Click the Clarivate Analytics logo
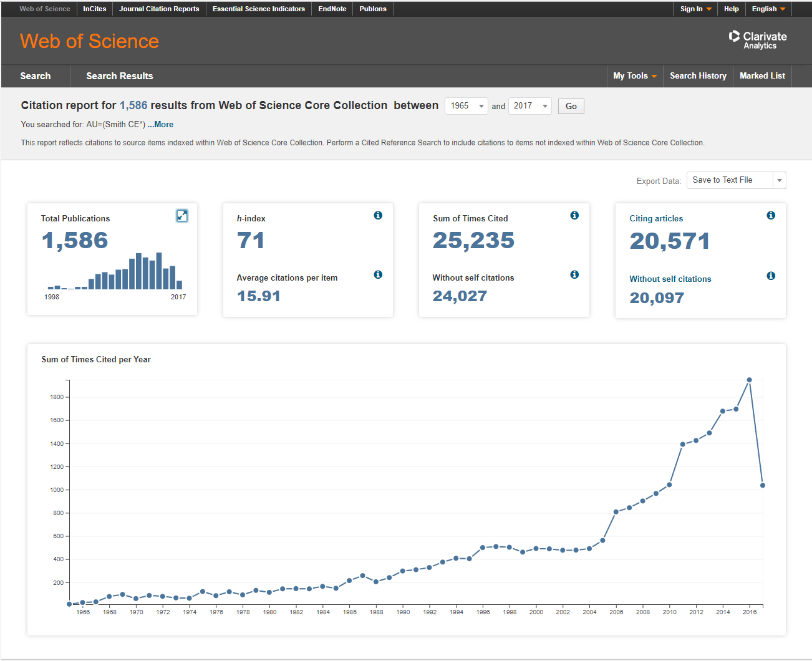This screenshot has height=661, width=812. pos(758,40)
